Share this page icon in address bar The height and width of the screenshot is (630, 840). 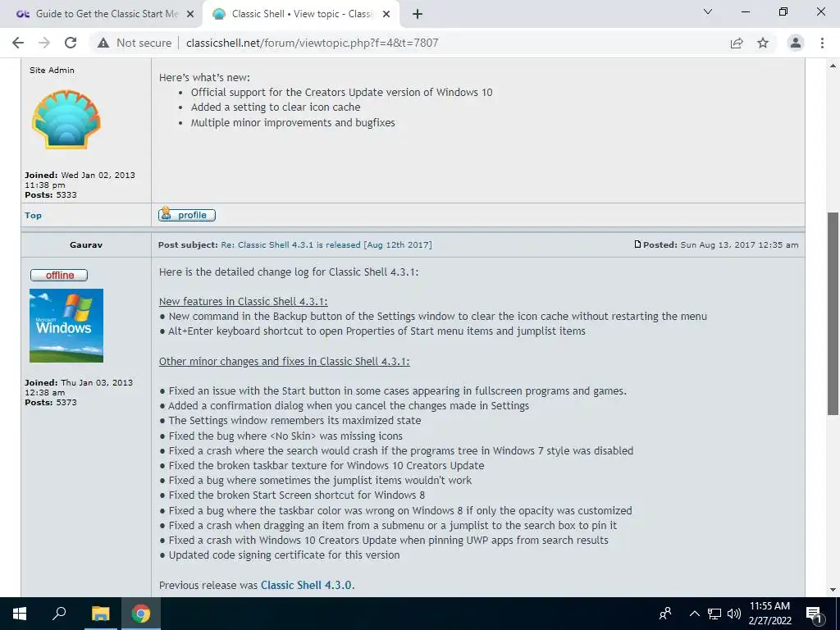[x=737, y=43]
